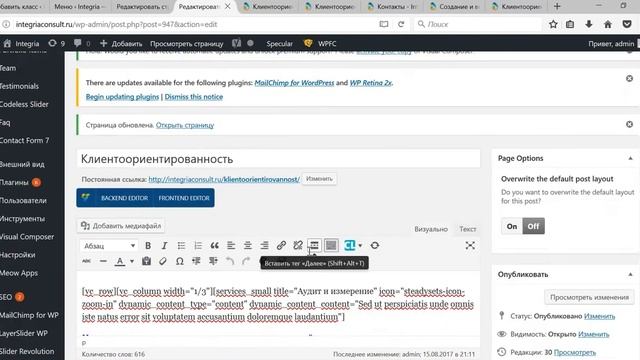Edit the Статус Изменить link
The width and height of the screenshot is (640, 360).
click(599, 316)
